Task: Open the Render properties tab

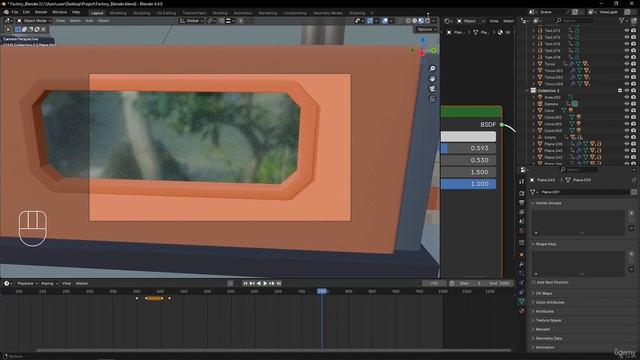Action: click(522, 193)
